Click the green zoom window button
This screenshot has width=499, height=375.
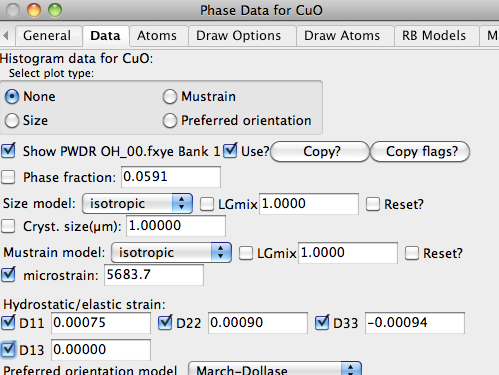(55, 10)
